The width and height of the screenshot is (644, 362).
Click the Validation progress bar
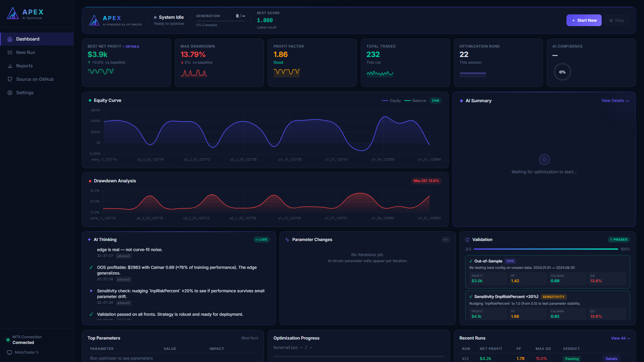point(546,249)
